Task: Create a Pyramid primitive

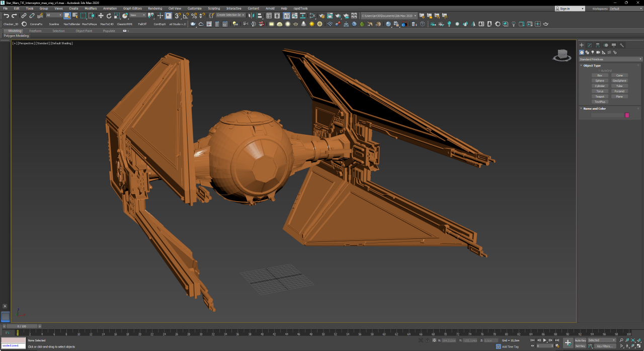Action: point(619,91)
